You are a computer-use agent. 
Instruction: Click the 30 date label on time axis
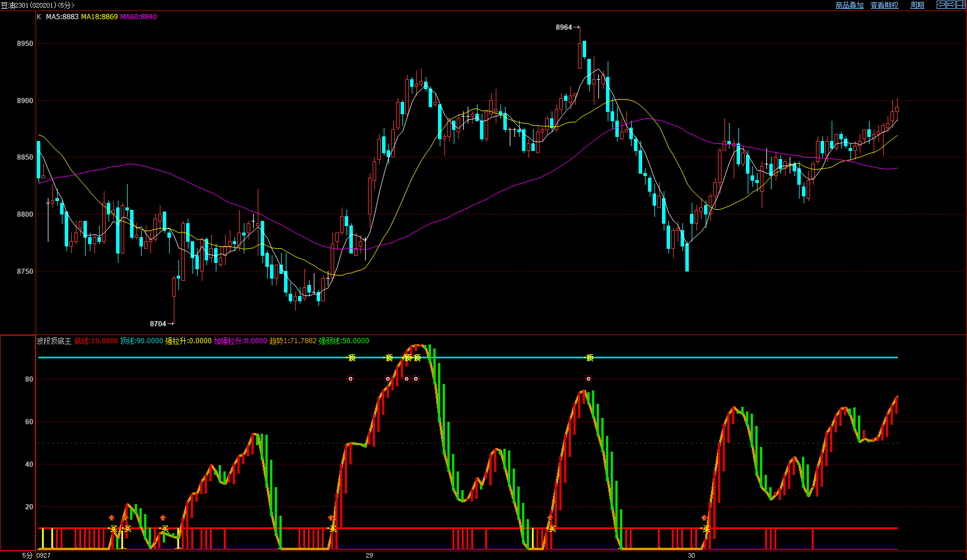click(691, 555)
